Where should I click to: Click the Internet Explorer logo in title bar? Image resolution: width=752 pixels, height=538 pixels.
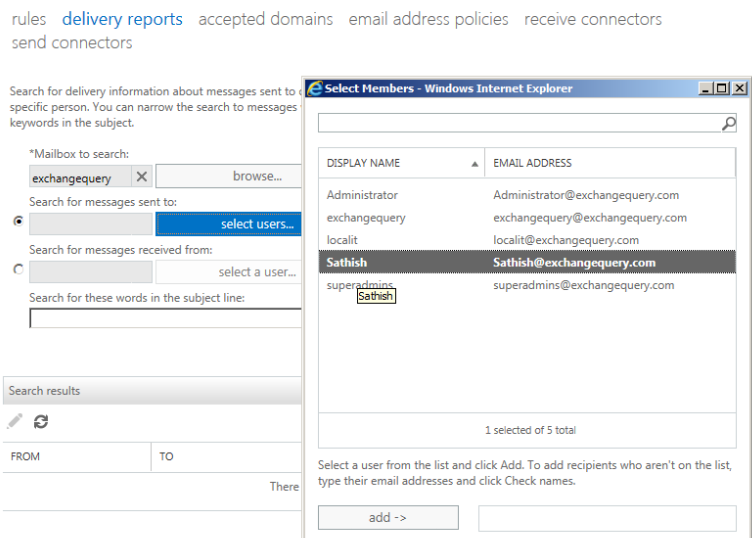tap(315, 88)
